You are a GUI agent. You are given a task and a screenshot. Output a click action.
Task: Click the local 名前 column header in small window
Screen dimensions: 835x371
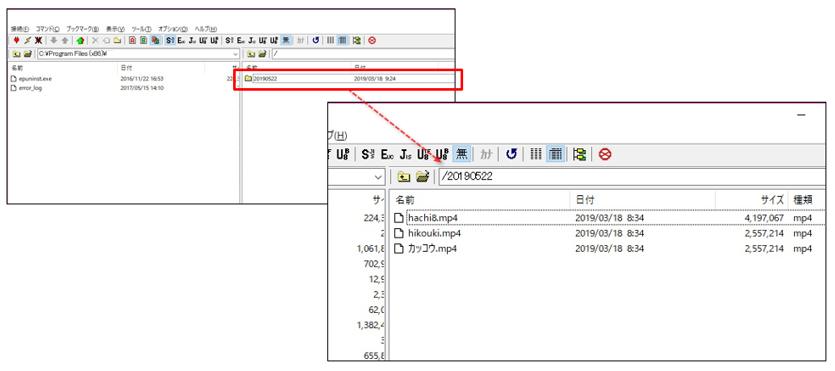pos(63,68)
